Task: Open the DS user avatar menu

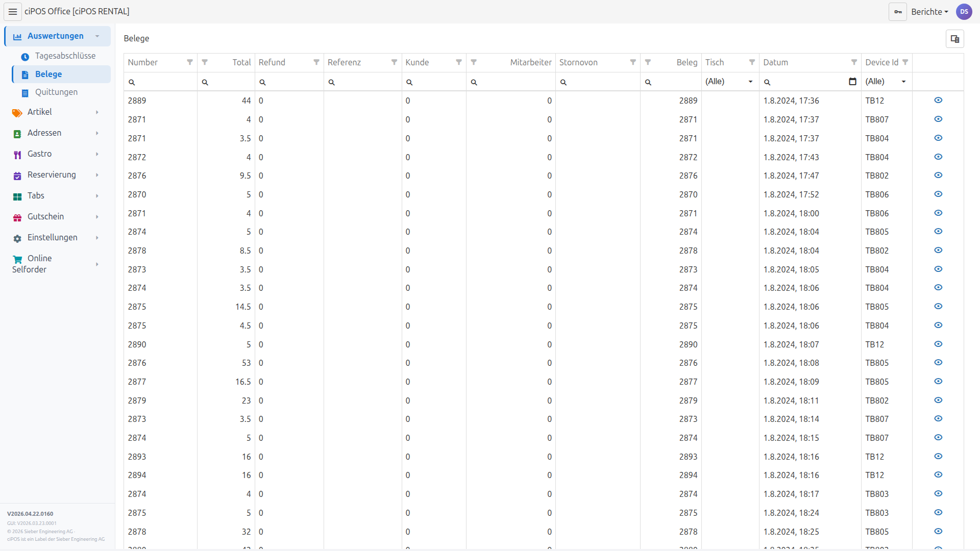Action: click(964, 12)
